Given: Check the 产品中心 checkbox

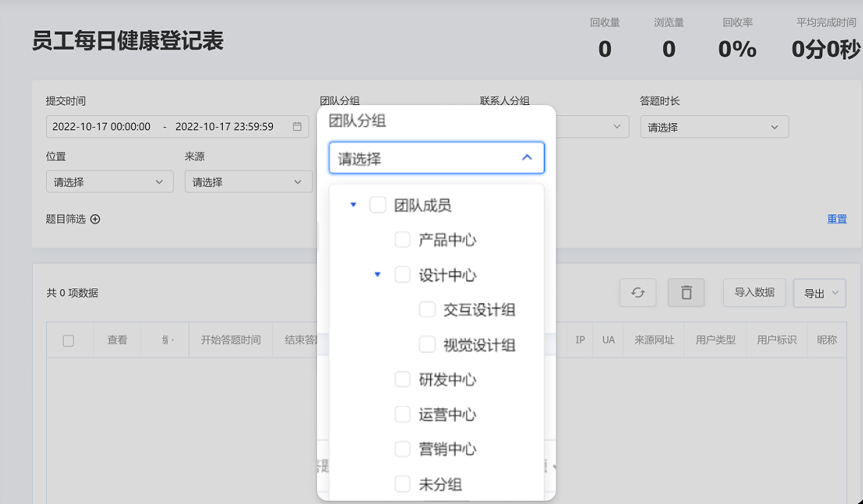Looking at the screenshot, I should click(402, 240).
